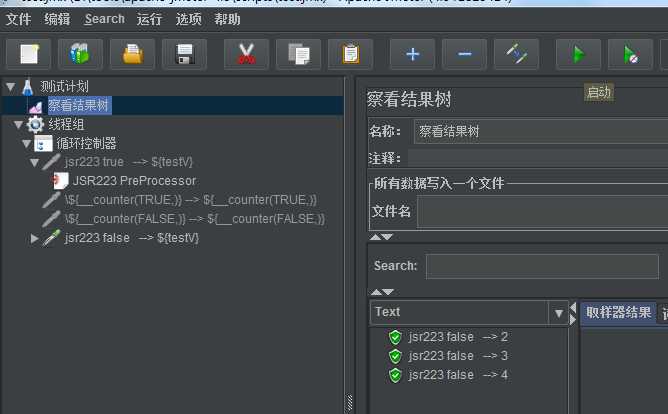
Task: Select the 循环控制器 tree item
Action: pos(86,144)
